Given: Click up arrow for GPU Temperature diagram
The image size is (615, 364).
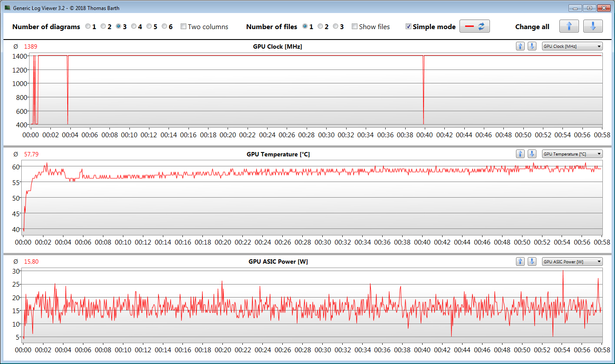Looking at the screenshot, I should [x=520, y=154].
